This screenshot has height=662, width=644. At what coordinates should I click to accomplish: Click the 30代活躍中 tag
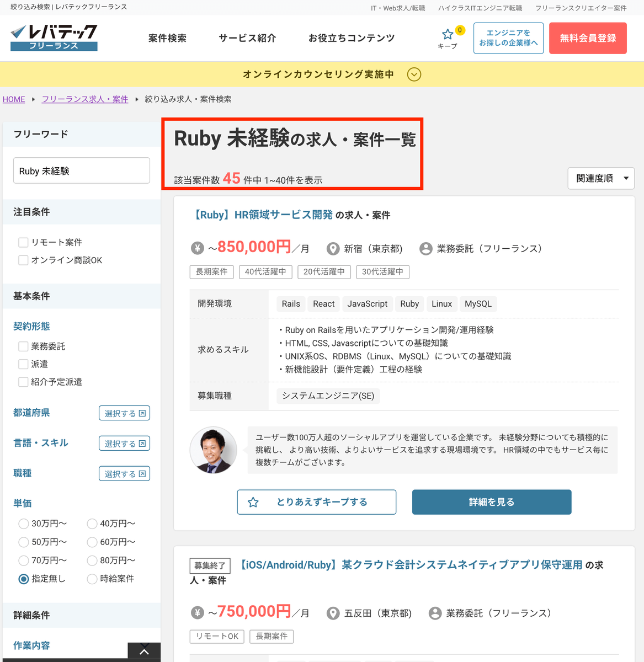pos(382,271)
